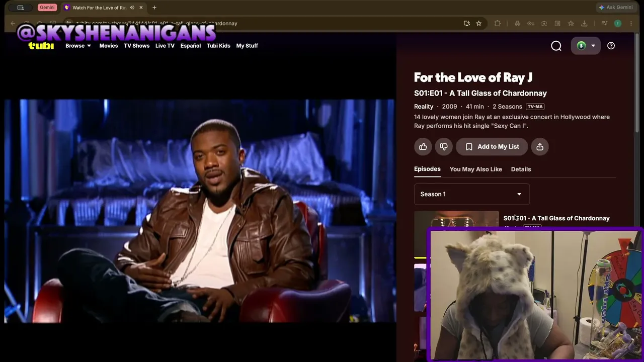Open Live TV section
Image resolution: width=644 pixels, height=362 pixels.
(x=165, y=46)
